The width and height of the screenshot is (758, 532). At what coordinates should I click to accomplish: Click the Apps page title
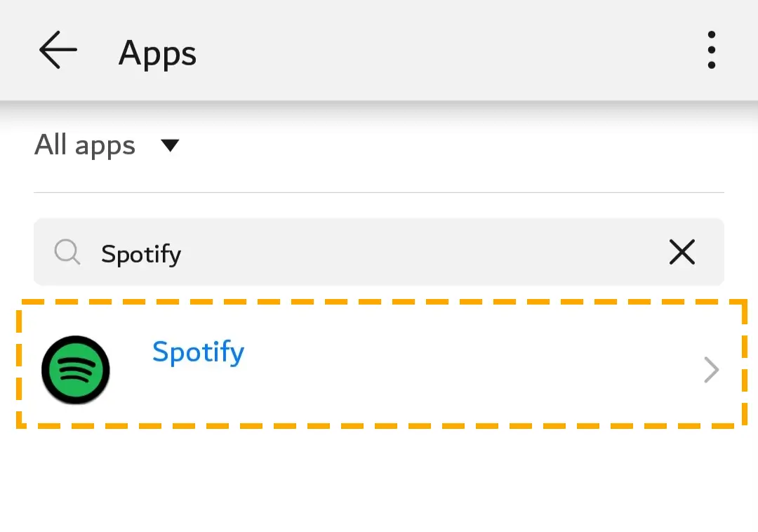pos(158,53)
